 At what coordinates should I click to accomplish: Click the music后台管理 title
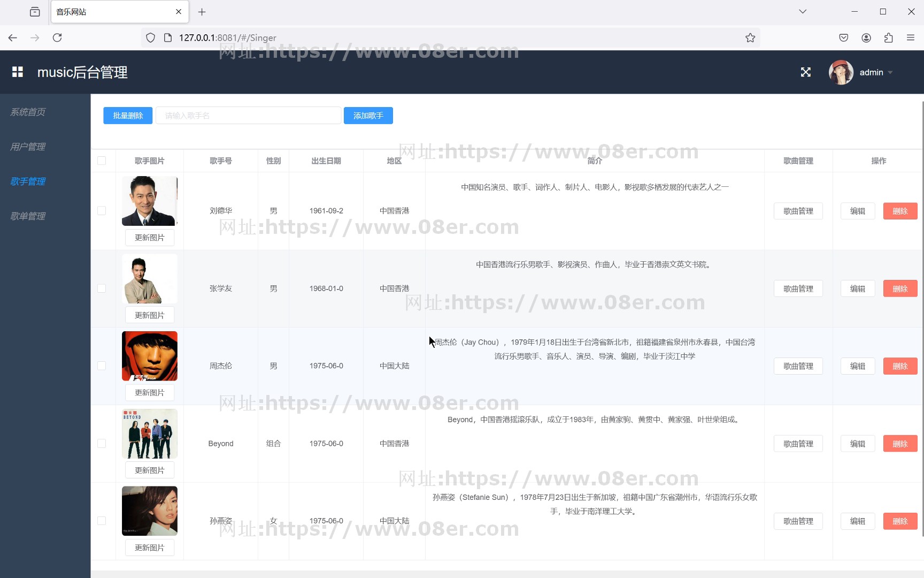click(82, 72)
